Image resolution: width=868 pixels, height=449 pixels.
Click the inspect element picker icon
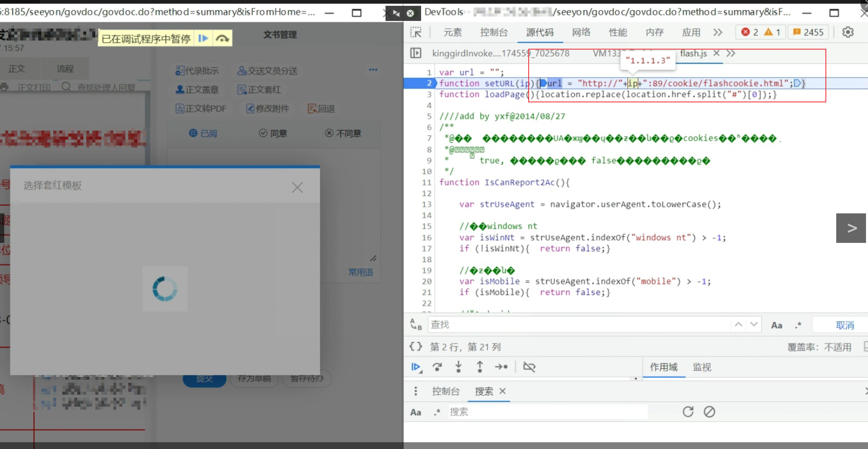point(416,32)
